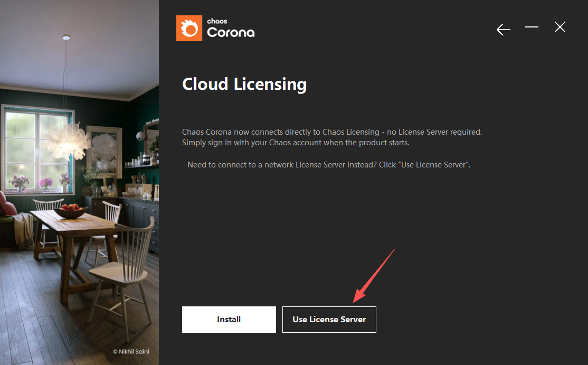
Task: Go back using the left arrow icon
Action: [x=504, y=30]
